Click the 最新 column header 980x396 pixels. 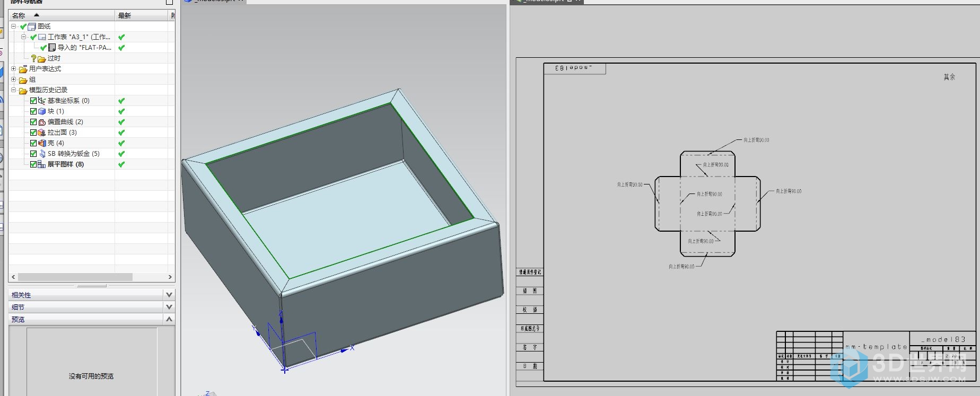[142, 15]
